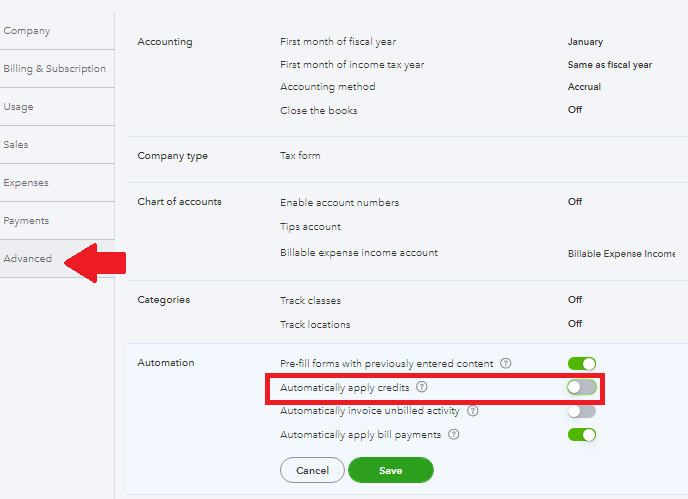Enable Automatically apply credits toggle
688x499 pixels.
point(581,387)
